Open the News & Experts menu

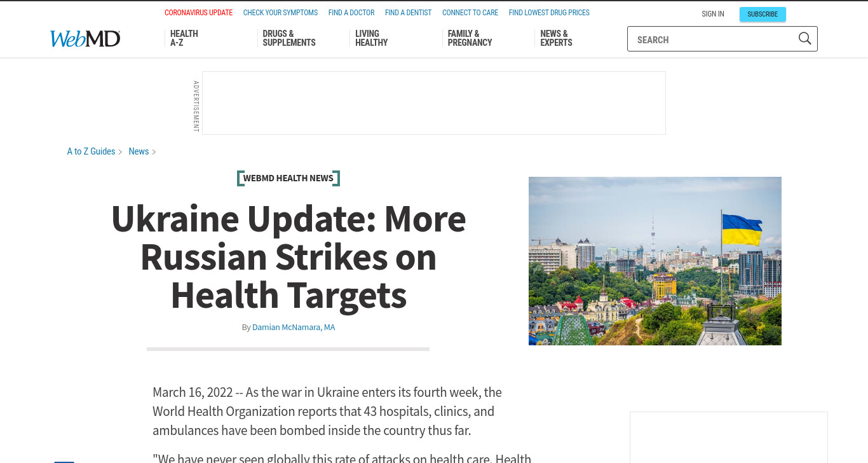pyautogui.click(x=557, y=38)
